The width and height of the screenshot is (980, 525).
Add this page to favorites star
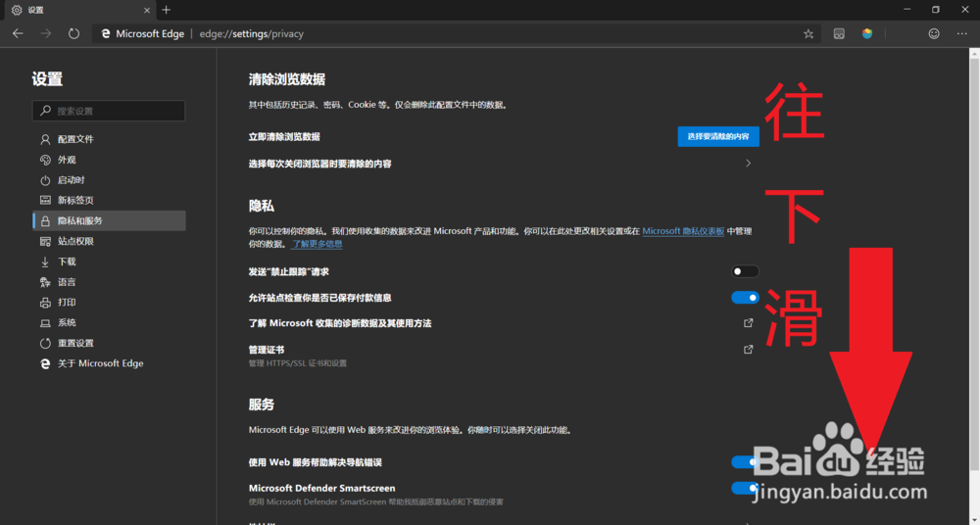(x=808, y=33)
